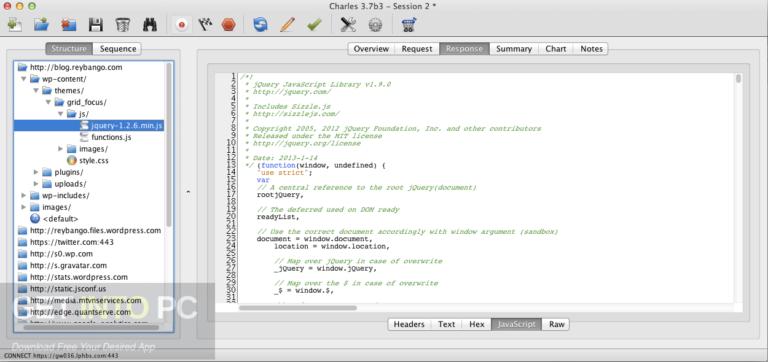The width and height of the screenshot is (768, 362).
Task: Select the Headers view button
Action: click(x=409, y=324)
